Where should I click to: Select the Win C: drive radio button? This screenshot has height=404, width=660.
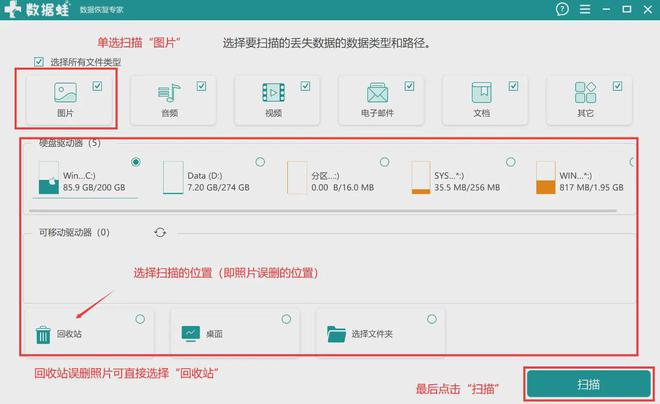click(x=136, y=162)
